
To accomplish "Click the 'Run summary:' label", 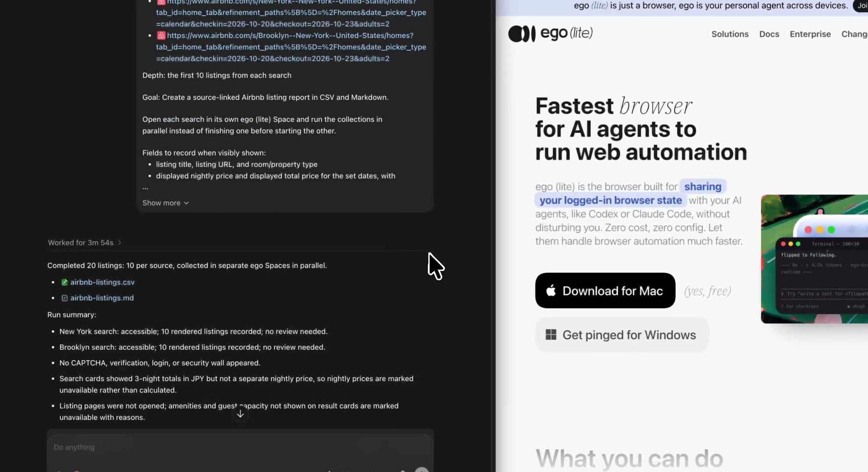I will coord(72,315).
